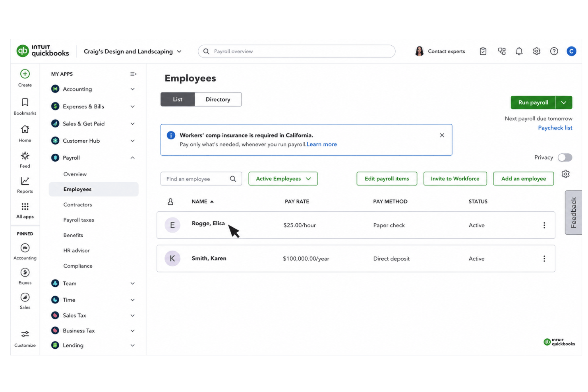This screenshot has height=392, width=588.
Task: Open more actions for Smith, Karen
Action: click(x=544, y=259)
